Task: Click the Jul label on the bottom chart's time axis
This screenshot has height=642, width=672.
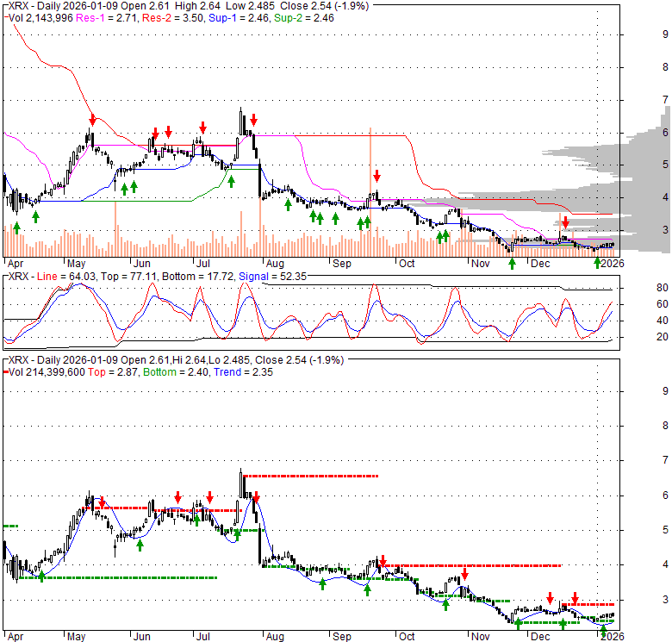Action: [203, 637]
